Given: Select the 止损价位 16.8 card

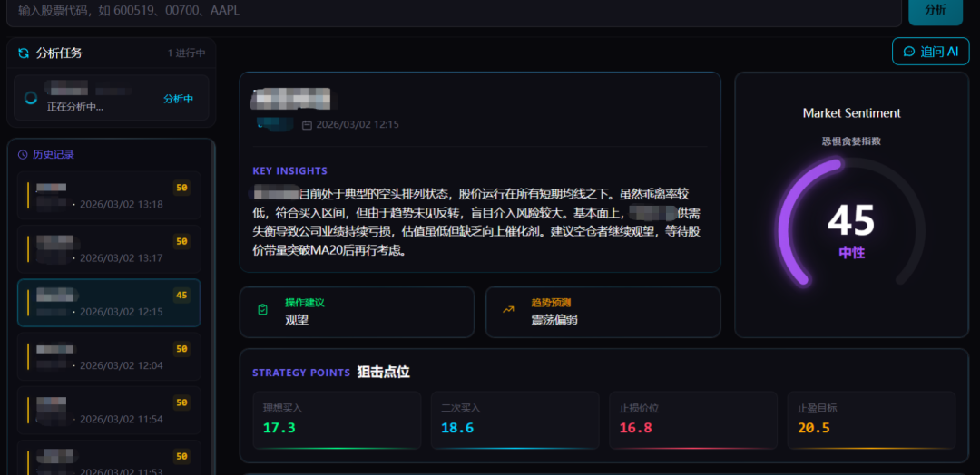Looking at the screenshot, I should click(x=692, y=420).
